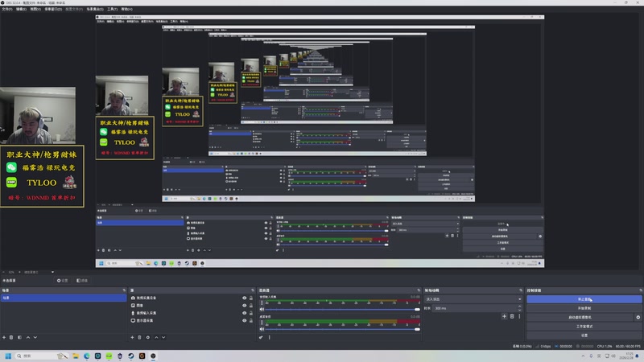Viewport: 644px width, 362px height.
Task: Open virtual camera settings gear icon
Action: (x=638, y=317)
